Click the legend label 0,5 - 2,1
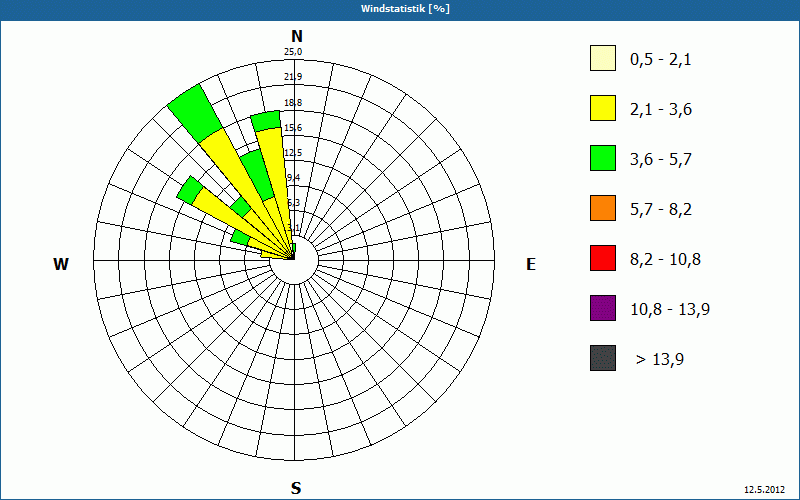The height and width of the screenshot is (500, 800). coord(661,60)
